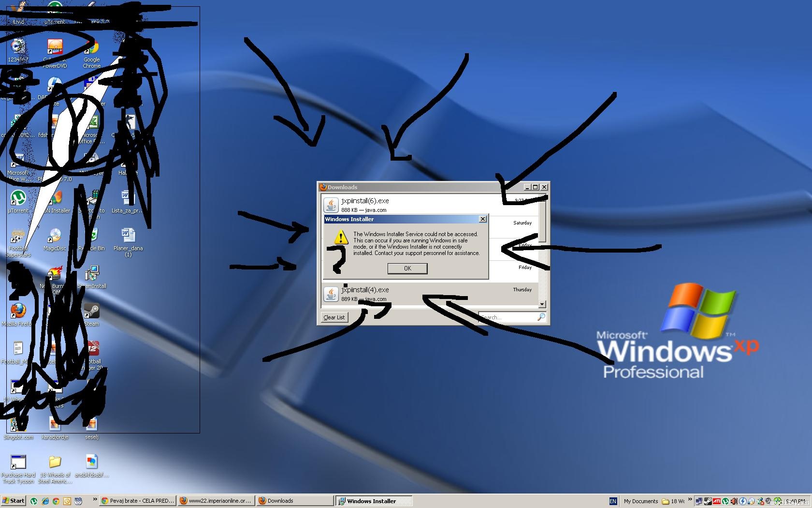Click the Java icon beside jxpiinstall(4).exe

pos(331,294)
